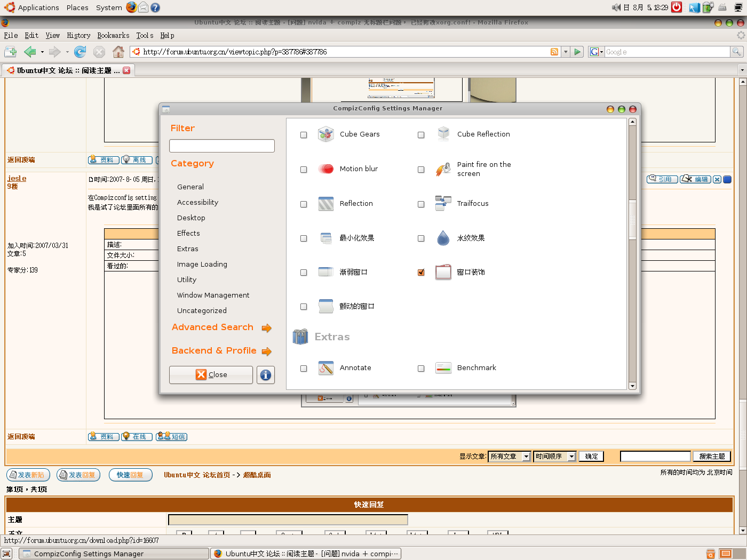This screenshot has height=560, width=747.
Task: Expand Advanced Search arrow
Action: click(x=267, y=328)
